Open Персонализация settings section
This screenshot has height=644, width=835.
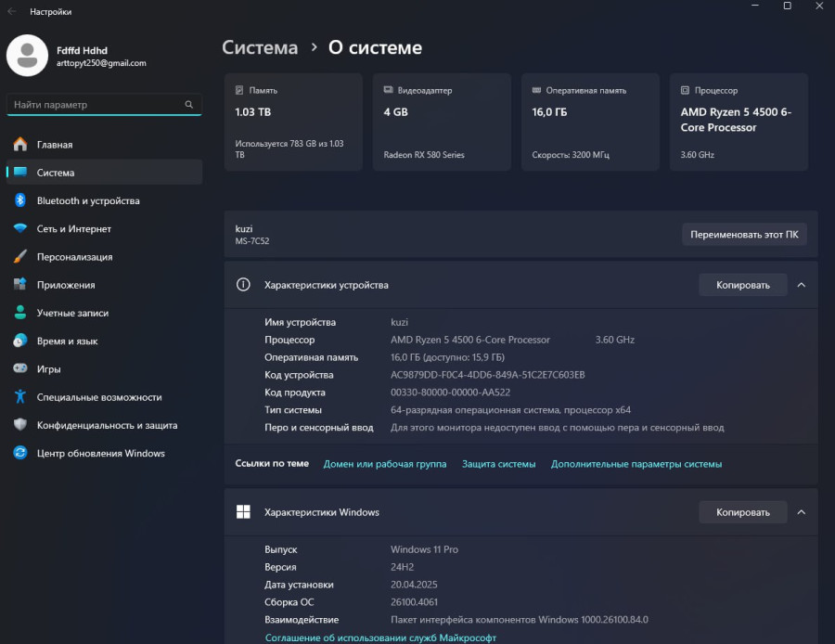tap(104, 257)
